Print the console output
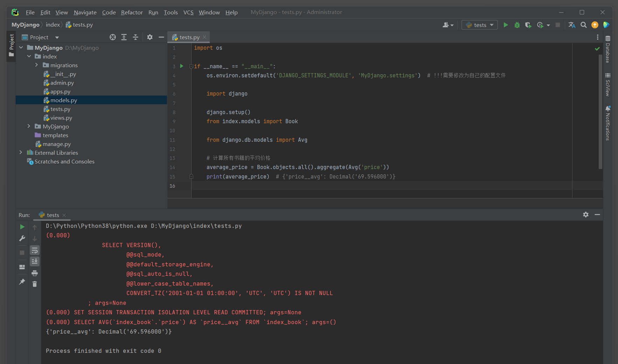The image size is (618, 364). (35, 273)
